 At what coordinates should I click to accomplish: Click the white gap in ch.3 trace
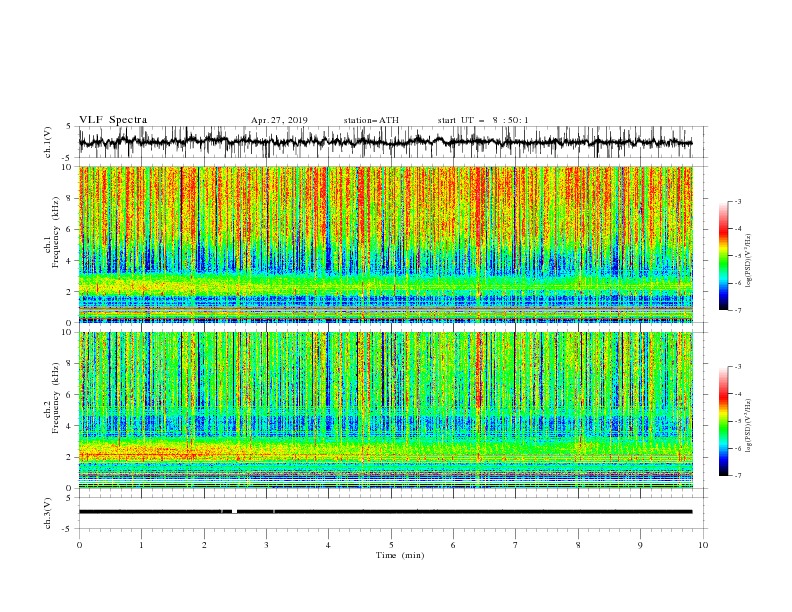pyautogui.click(x=234, y=512)
